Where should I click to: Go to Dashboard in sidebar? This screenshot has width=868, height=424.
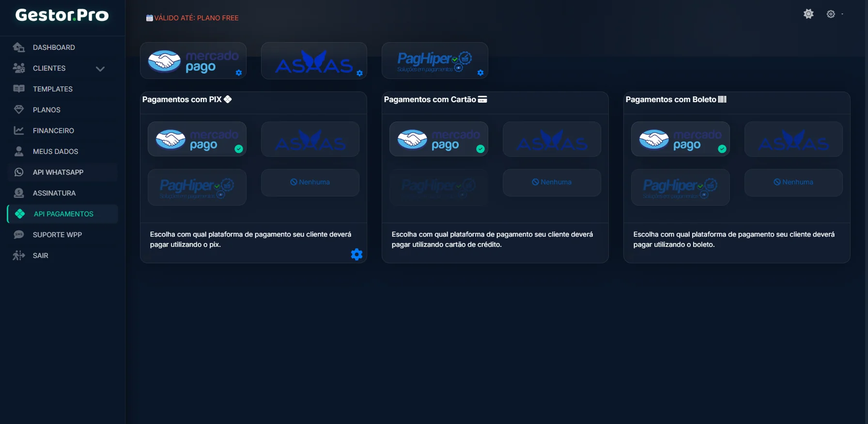coord(54,47)
